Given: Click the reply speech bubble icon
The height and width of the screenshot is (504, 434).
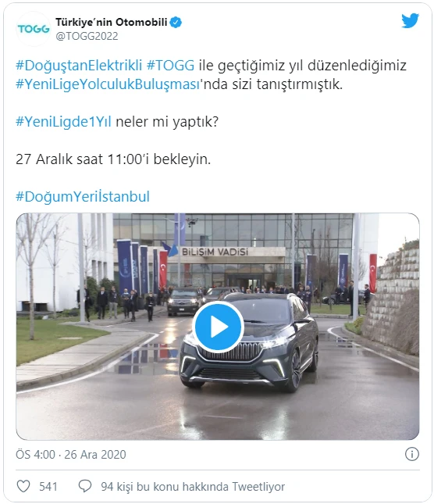Looking at the screenshot, I should (x=85, y=486).
